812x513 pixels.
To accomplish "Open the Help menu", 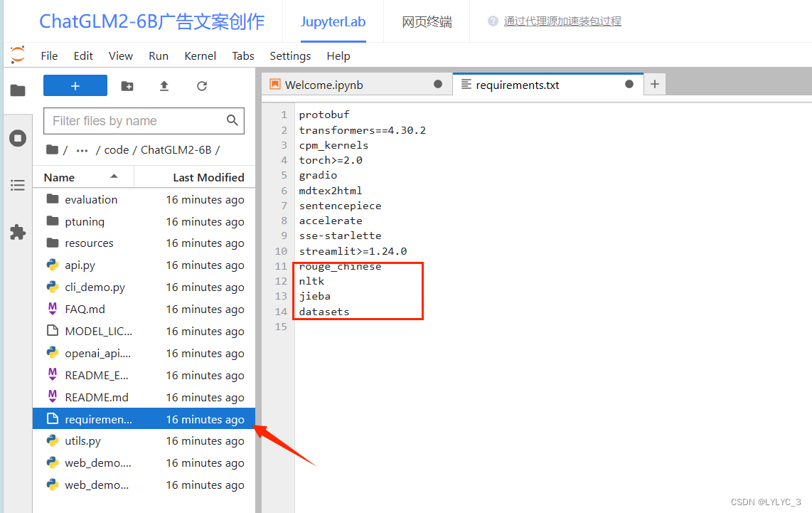I will [338, 56].
